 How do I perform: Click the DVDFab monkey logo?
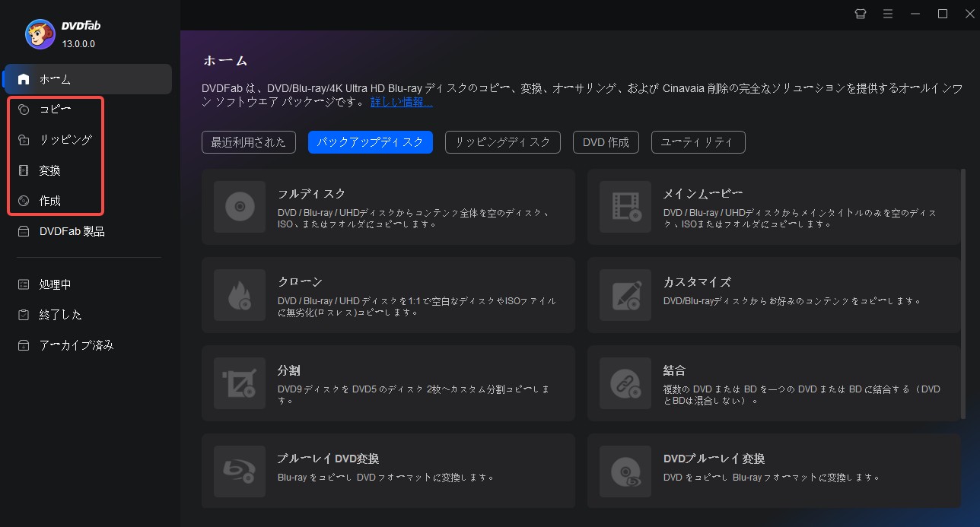point(40,33)
